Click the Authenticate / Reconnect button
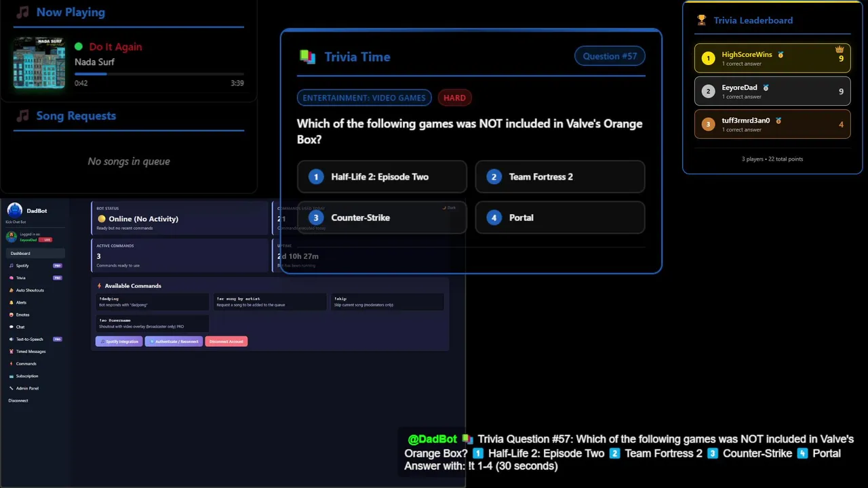 [174, 342]
